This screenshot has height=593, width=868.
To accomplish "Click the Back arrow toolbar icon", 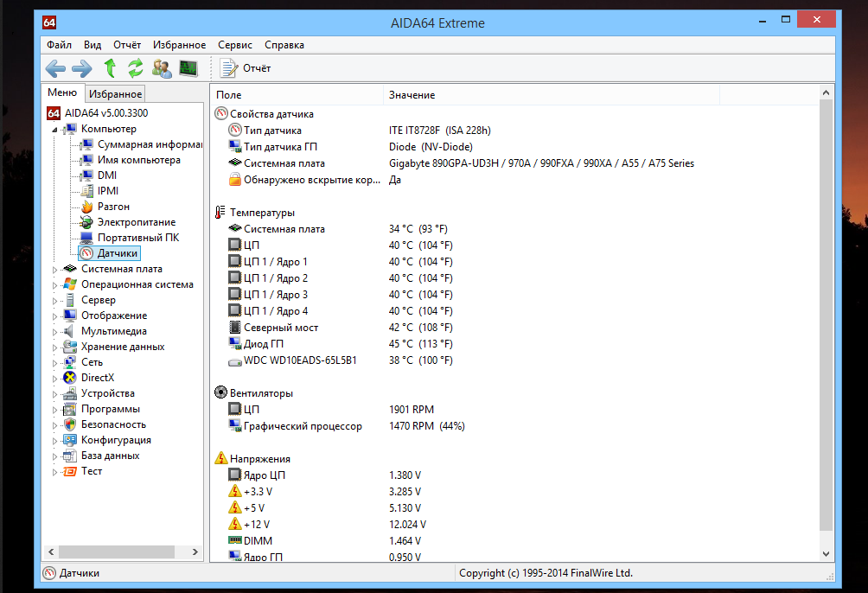I will pos(55,68).
